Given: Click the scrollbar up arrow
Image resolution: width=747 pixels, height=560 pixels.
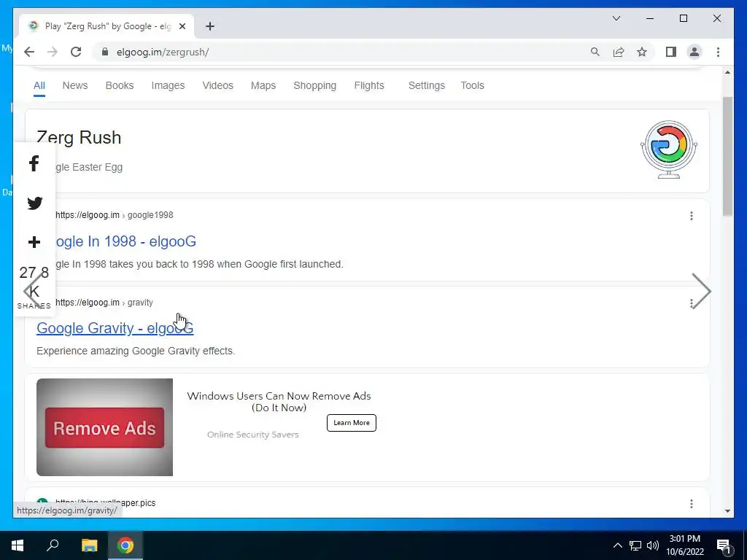Looking at the screenshot, I should (x=727, y=72).
